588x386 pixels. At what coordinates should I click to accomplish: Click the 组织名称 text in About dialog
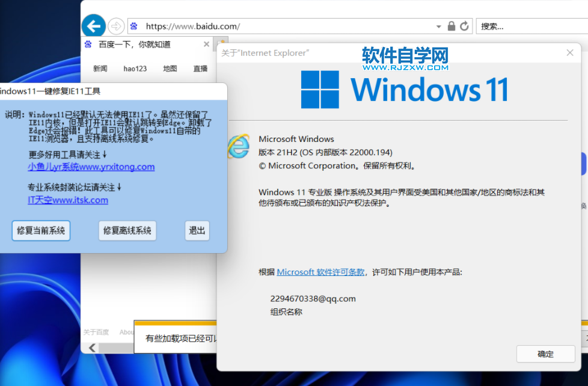tap(286, 312)
